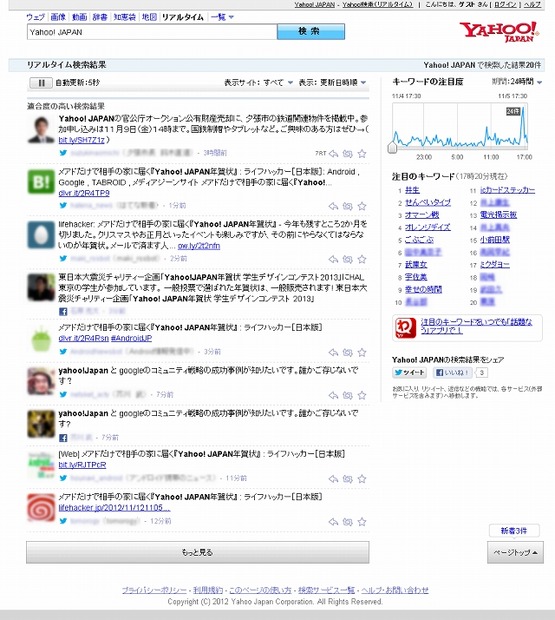Switch to the 画像 search tab

click(58, 17)
